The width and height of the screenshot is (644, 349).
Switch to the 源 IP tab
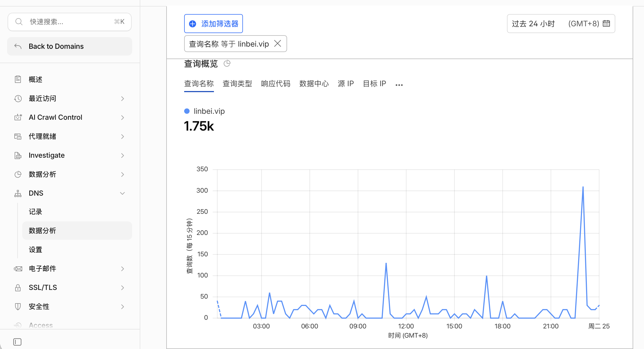pyautogui.click(x=346, y=83)
